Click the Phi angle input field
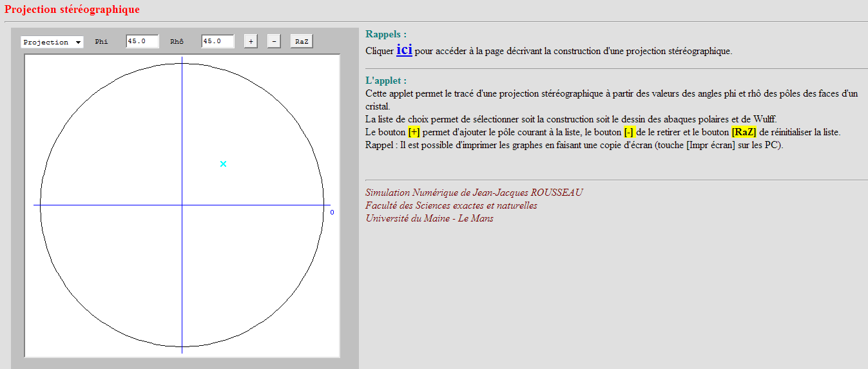The image size is (868, 369). coord(142,41)
